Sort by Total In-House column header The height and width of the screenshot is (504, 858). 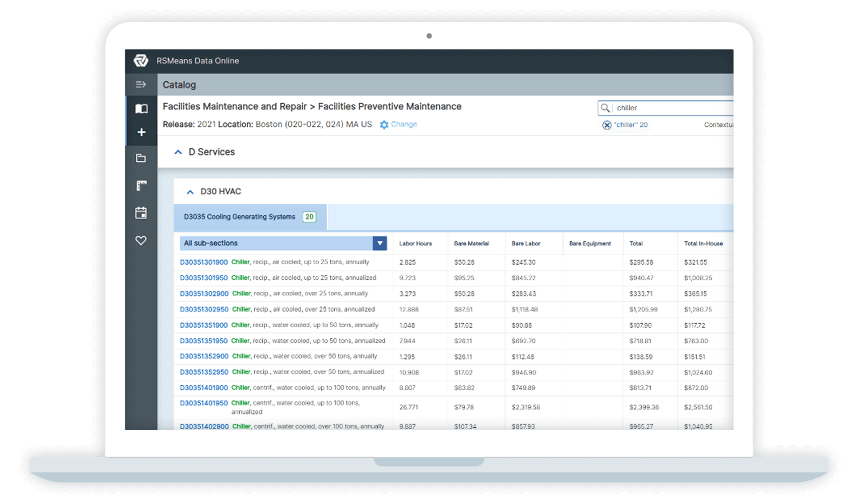[x=703, y=243]
